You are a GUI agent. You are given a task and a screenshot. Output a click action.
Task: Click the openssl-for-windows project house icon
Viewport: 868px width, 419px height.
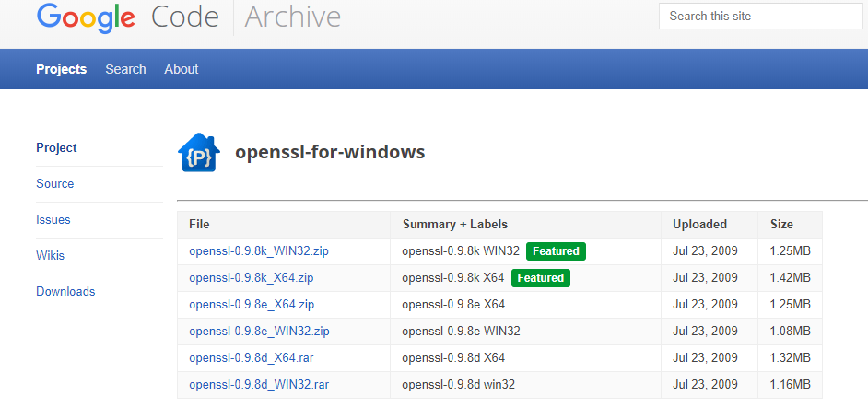199,152
